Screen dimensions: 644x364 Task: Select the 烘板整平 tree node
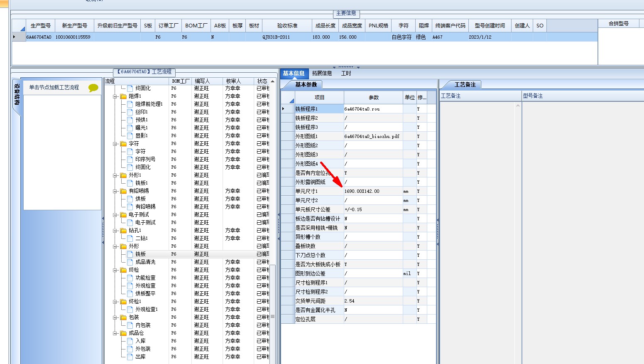(x=145, y=293)
